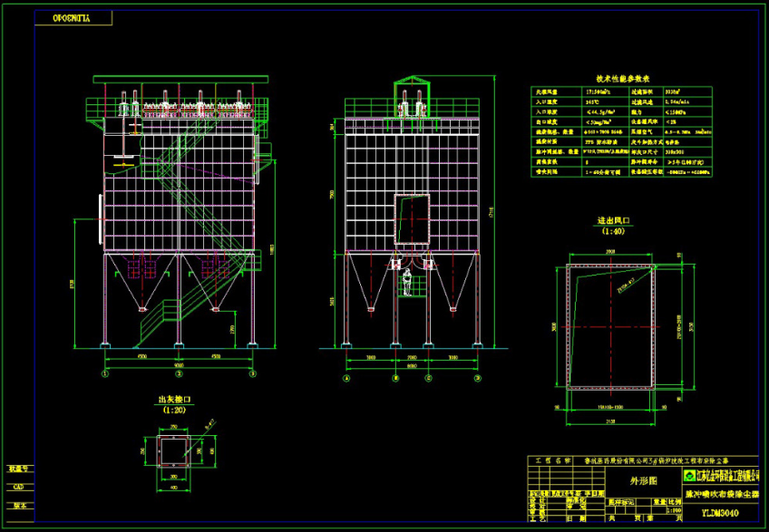The image size is (769, 532).
Task: Select the human figure symbol in side elevation
Action: tap(408, 282)
